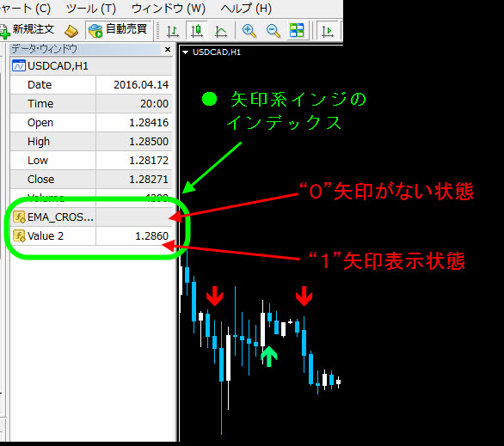Open the Help (ヘルプ) menu
Viewport: 504px width, 446px height.
click(x=246, y=9)
